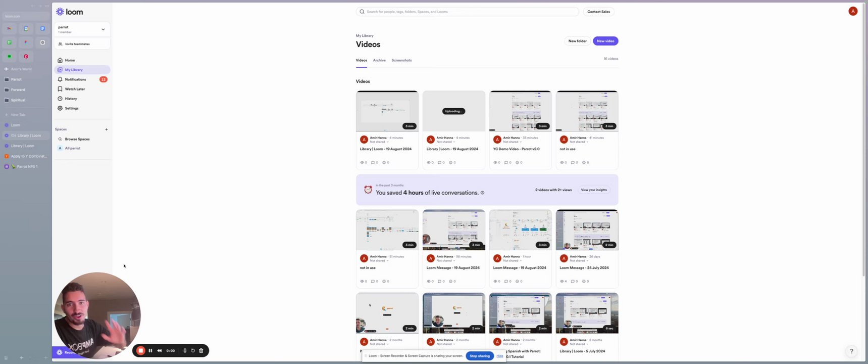Image resolution: width=868 pixels, height=364 pixels.
Task: Click the drawing tool icon in recorder
Action: (185, 351)
